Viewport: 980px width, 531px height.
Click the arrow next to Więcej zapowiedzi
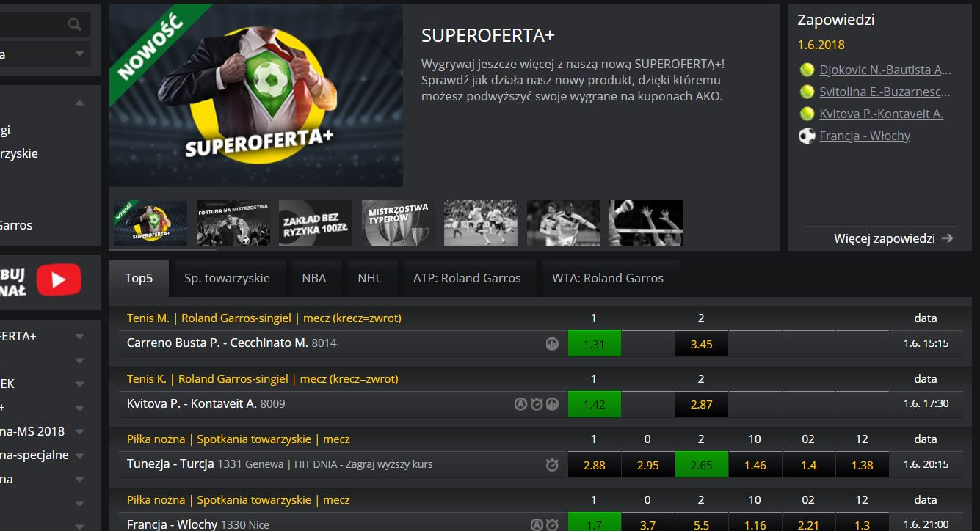(947, 238)
